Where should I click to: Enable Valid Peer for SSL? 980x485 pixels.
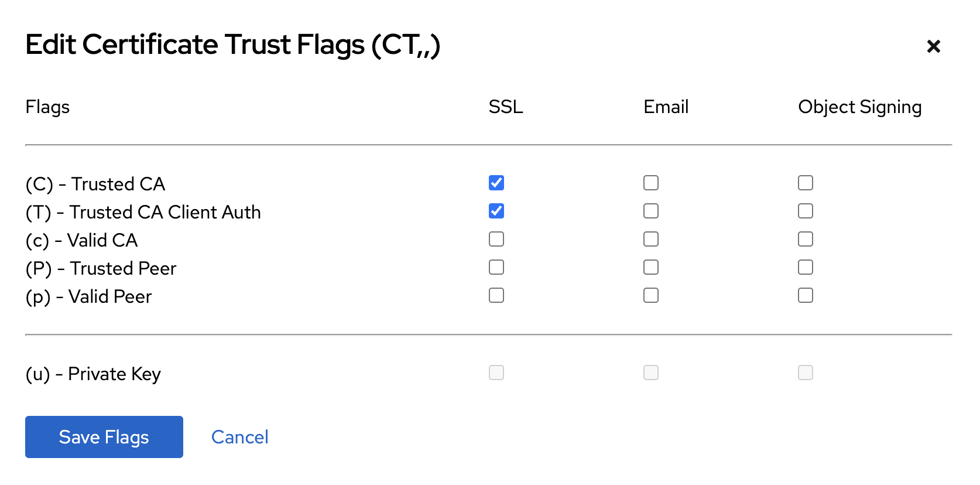[496, 295]
